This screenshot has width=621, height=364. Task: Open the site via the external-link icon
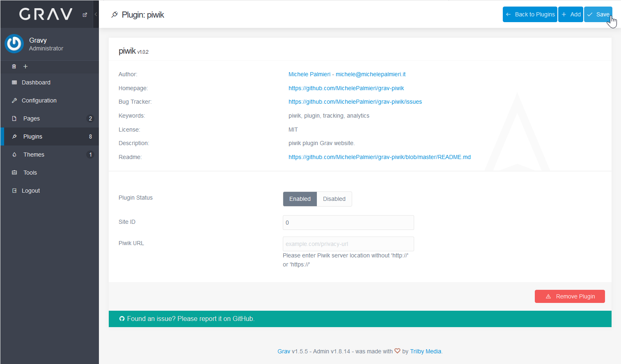pyautogui.click(x=85, y=15)
